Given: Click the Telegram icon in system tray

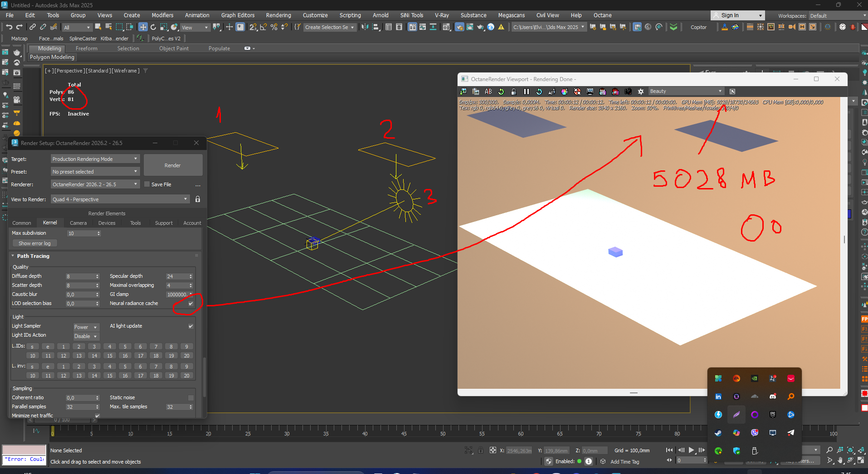Looking at the screenshot, I should (791, 433).
